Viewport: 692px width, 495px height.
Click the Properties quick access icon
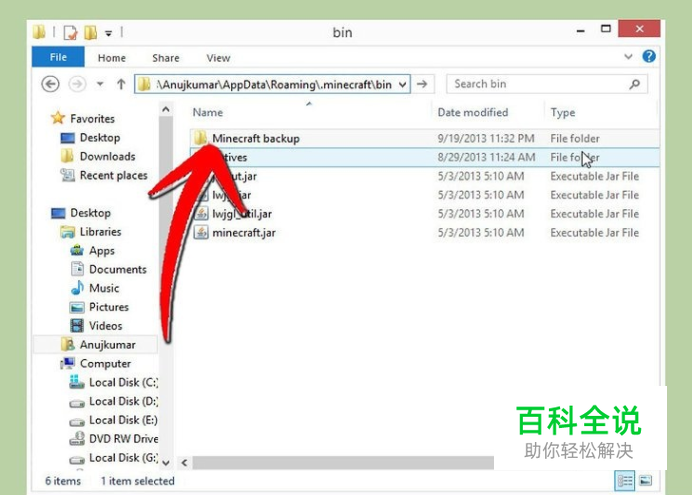[x=70, y=33]
